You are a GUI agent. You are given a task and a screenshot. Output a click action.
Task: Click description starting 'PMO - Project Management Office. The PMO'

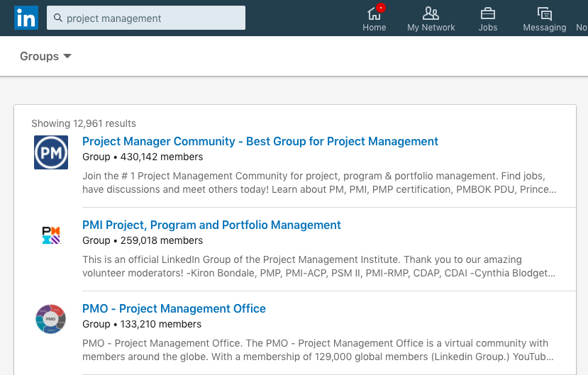tap(318, 349)
